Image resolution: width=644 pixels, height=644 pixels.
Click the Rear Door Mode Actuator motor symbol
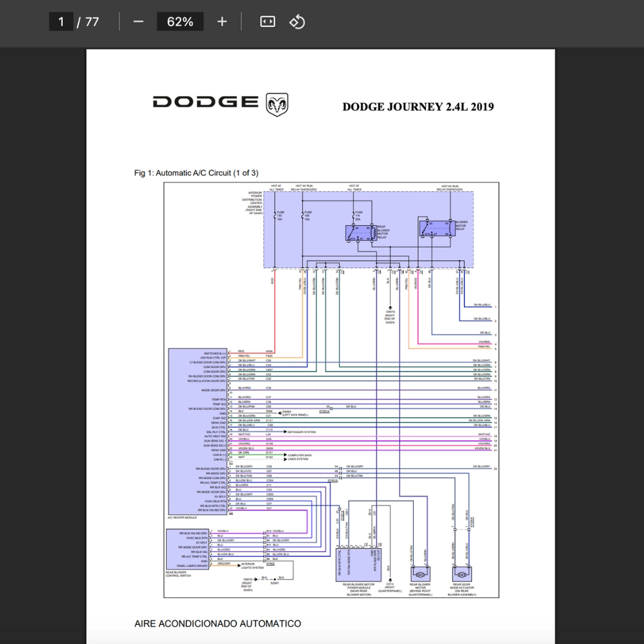point(462,574)
